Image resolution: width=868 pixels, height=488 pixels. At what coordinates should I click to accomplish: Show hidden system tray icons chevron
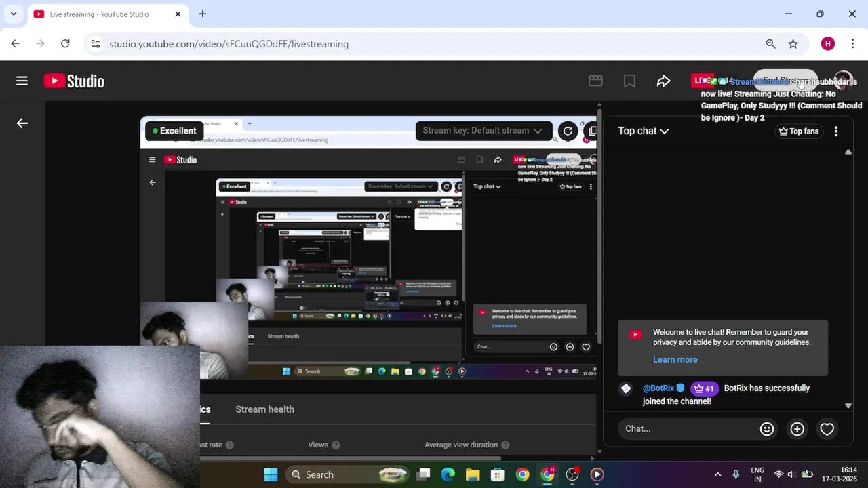[717, 474]
